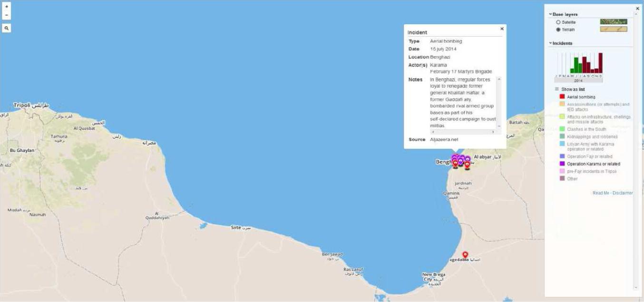The image size is (644, 302).
Task: Click the Show as list icon
Action: [x=557, y=89]
